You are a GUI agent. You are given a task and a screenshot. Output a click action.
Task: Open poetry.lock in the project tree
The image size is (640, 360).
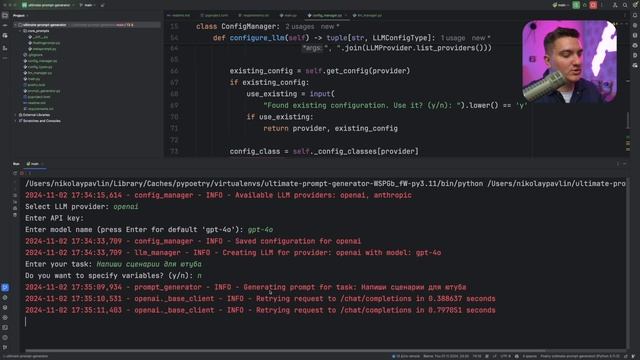coord(36,85)
